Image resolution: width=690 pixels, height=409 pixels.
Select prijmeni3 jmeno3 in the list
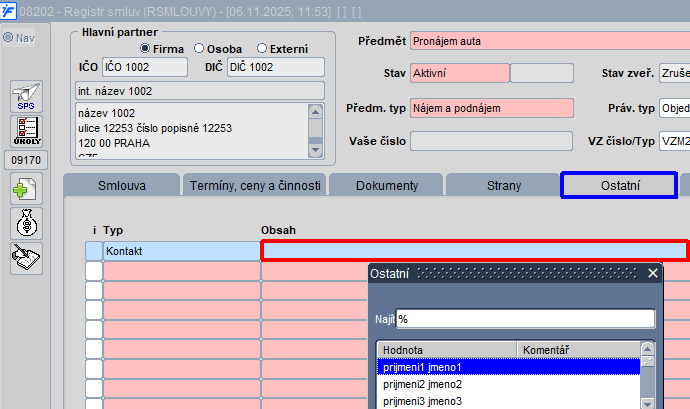[508, 401]
